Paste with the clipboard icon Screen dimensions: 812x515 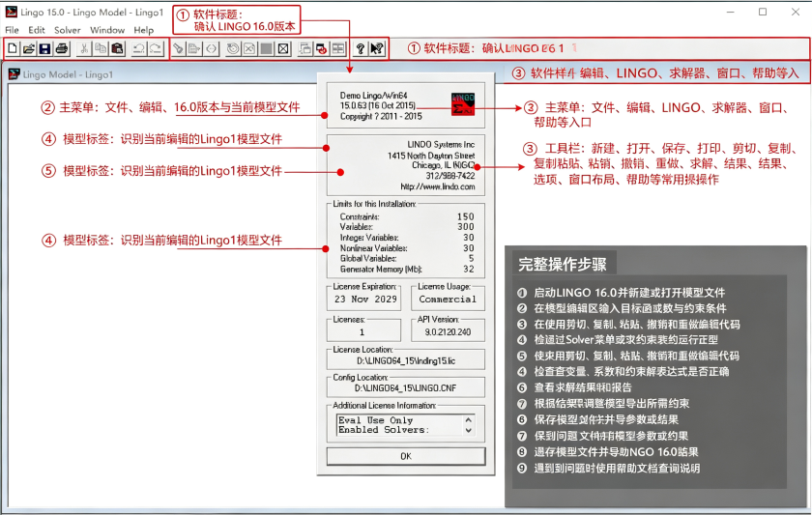[118, 48]
